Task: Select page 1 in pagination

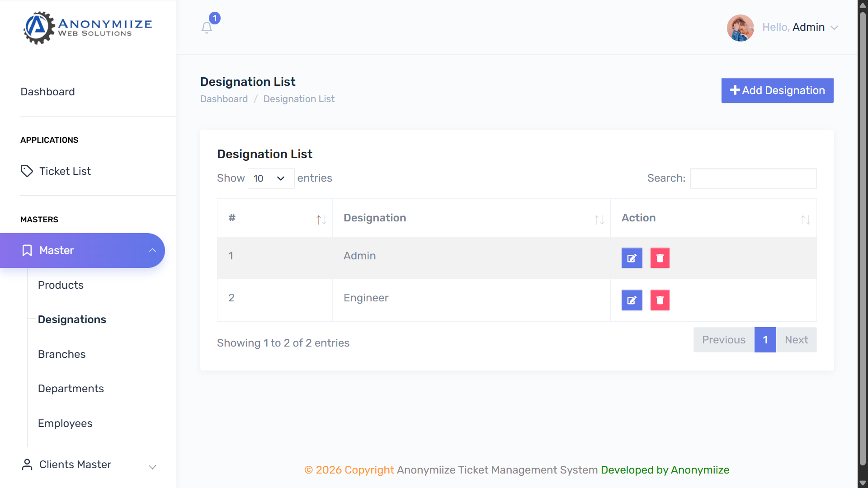Action: (x=765, y=340)
